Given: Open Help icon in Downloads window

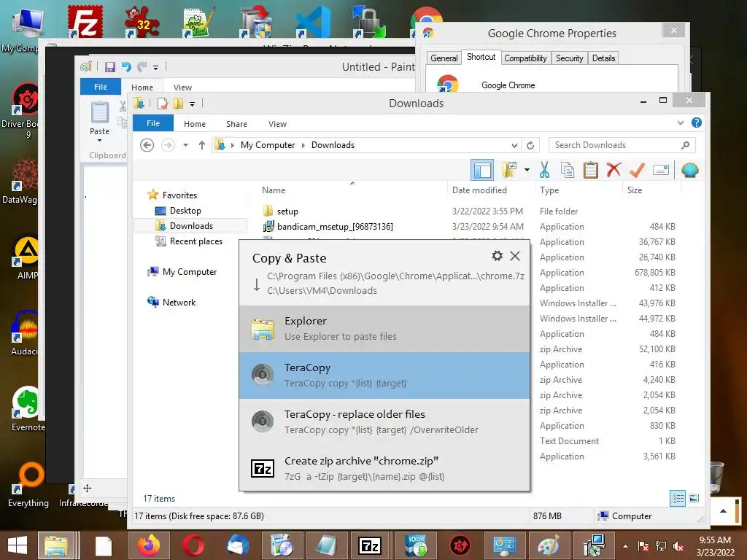Looking at the screenshot, I should coord(697,122).
